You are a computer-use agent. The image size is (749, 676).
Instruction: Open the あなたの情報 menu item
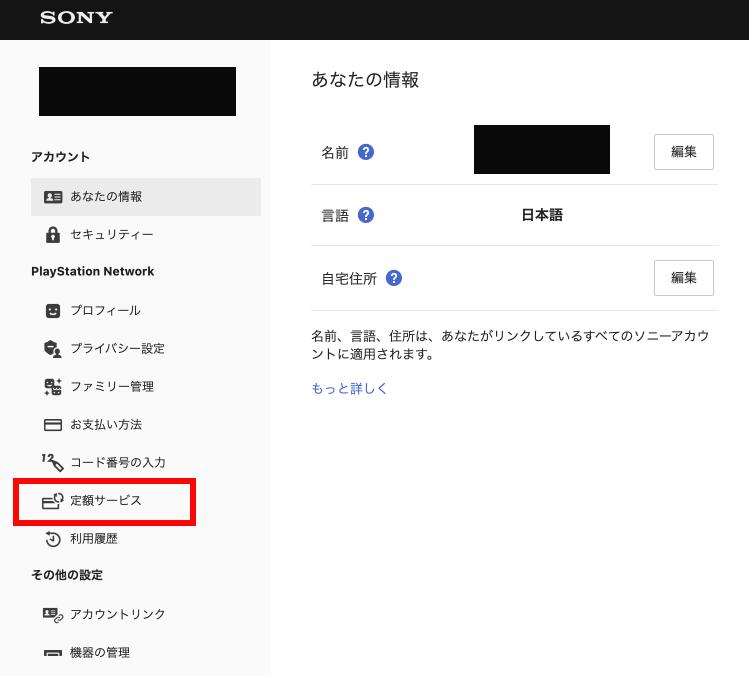[x=146, y=197]
